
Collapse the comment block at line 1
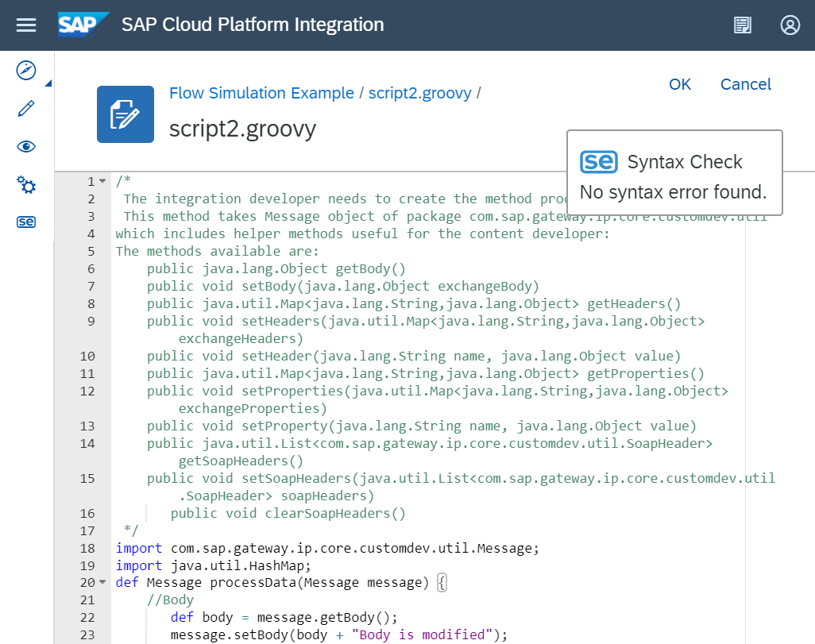[102, 182]
